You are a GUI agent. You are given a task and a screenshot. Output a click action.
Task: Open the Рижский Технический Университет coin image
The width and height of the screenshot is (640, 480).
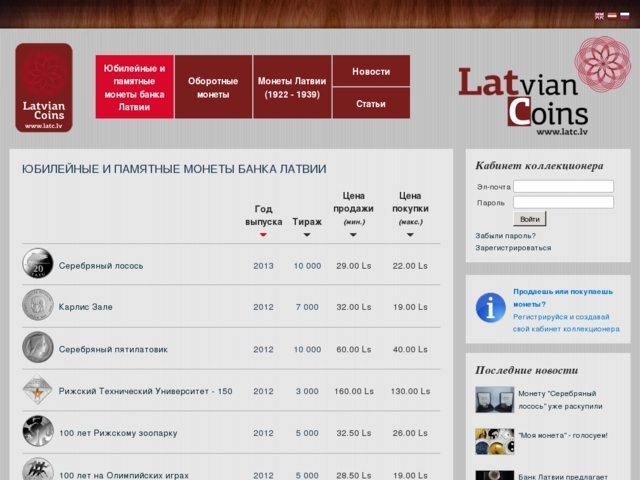pos(38,389)
